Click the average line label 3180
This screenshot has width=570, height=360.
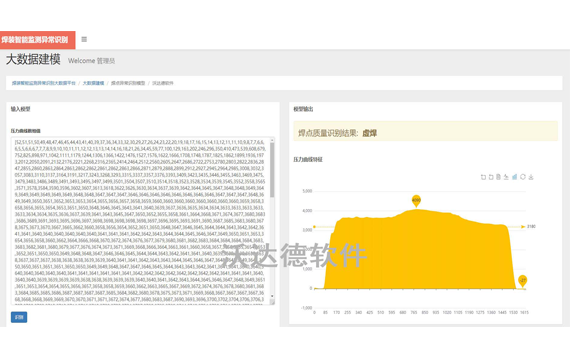pyautogui.click(x=531, y=227)
